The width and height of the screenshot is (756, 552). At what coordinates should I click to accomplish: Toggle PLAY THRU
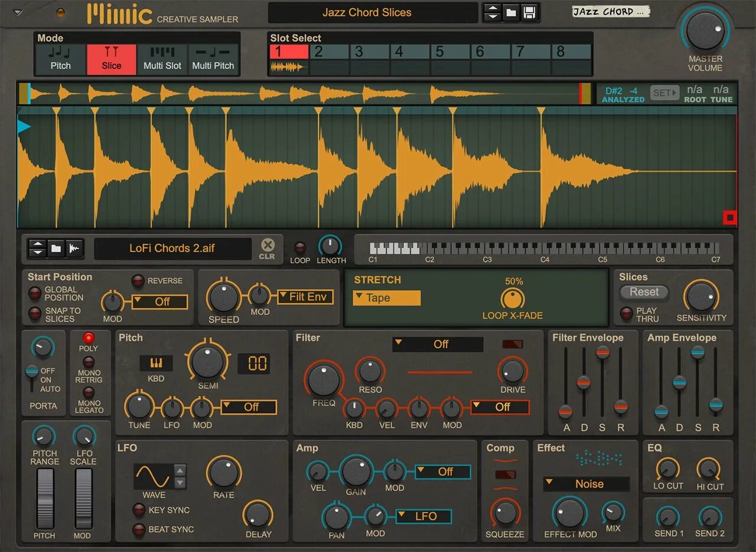[x=626, y=314]
